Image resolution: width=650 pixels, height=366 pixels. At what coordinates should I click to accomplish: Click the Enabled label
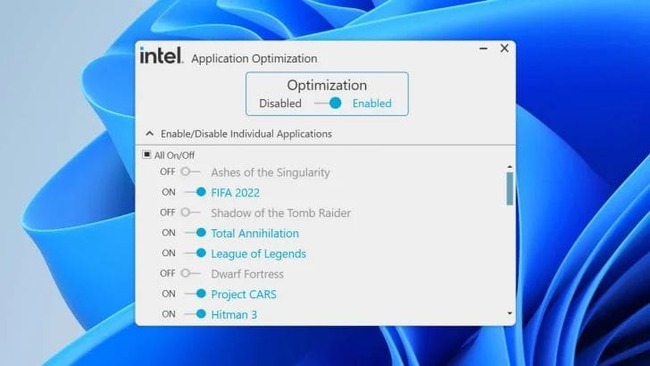pos(372,103)
